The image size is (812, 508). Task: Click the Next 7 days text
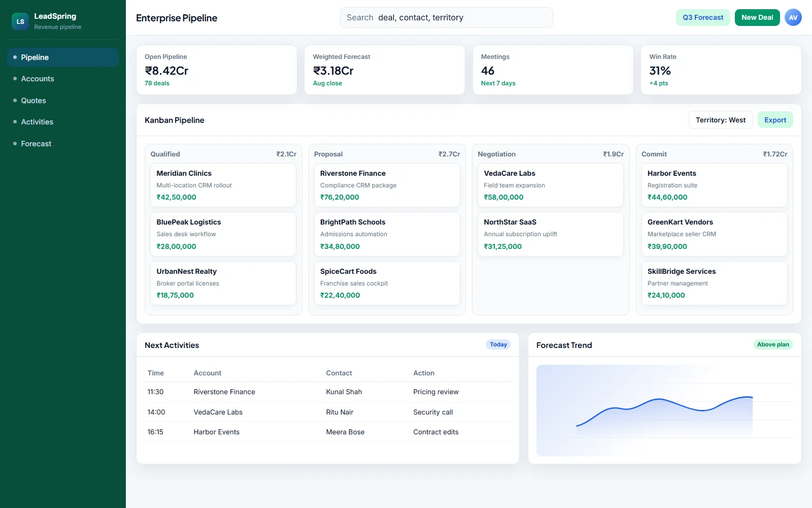coord(498,83)
